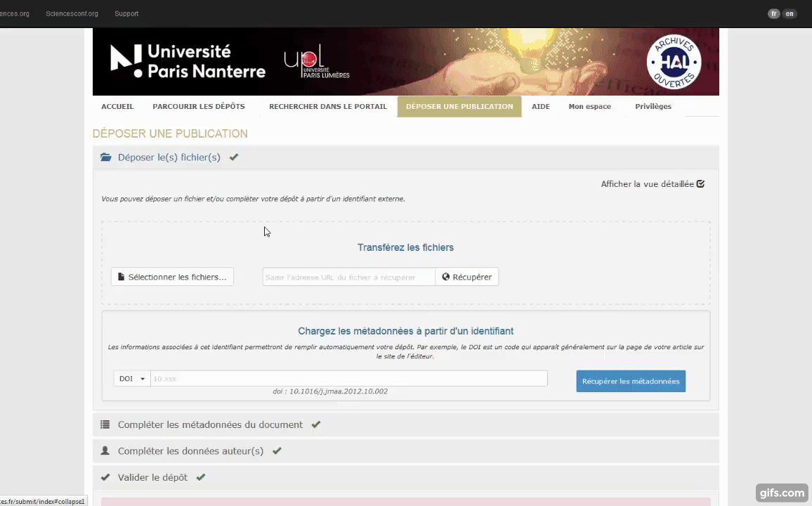Click the HAL Archives Ouvertes logo
This screenshot has width=812, height=506.
tap(674, 62)
